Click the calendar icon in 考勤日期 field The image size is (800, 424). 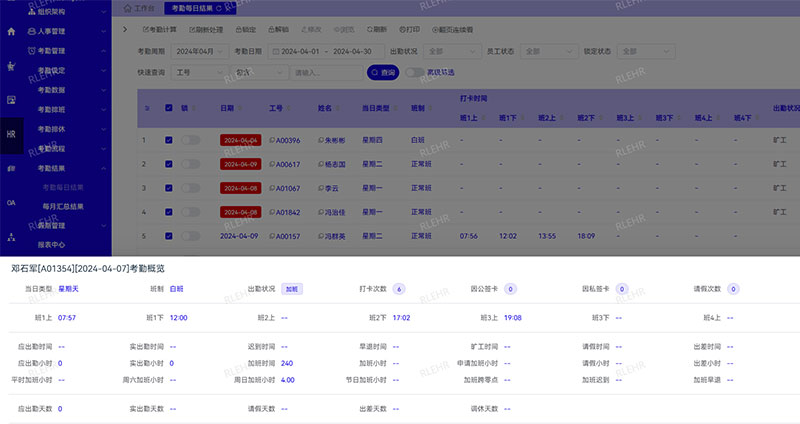pyautogui.click(x=276, y=52)
